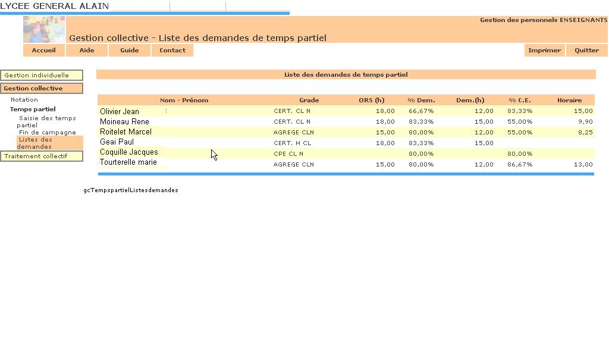609x364 pixels.
Task: Click the Liste des demandes title bar
Action: coord(346,74)
